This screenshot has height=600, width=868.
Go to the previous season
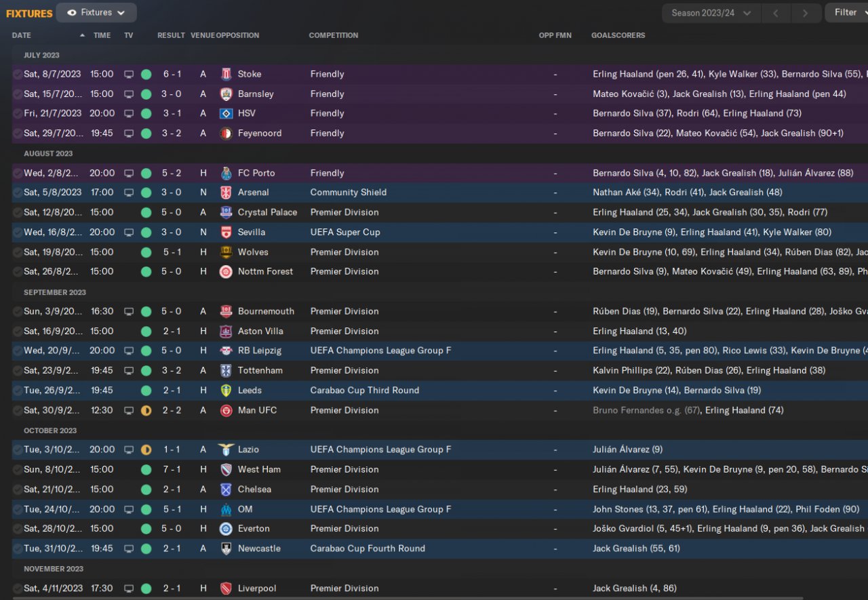point(776,13)
